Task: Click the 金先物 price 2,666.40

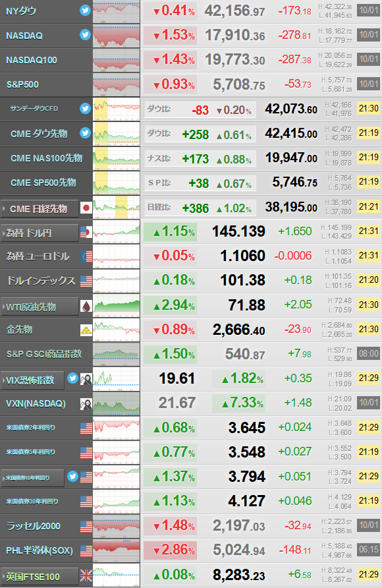Action: coord(239,330)
